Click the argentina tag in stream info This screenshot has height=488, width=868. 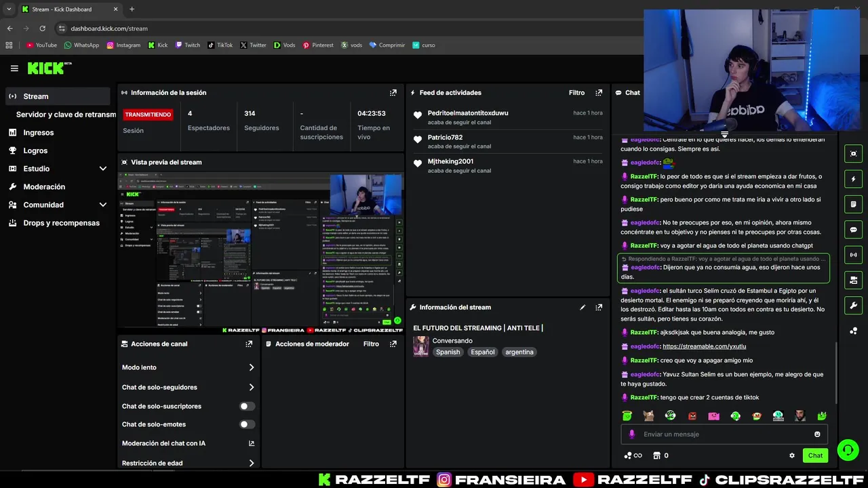point(519,352)
